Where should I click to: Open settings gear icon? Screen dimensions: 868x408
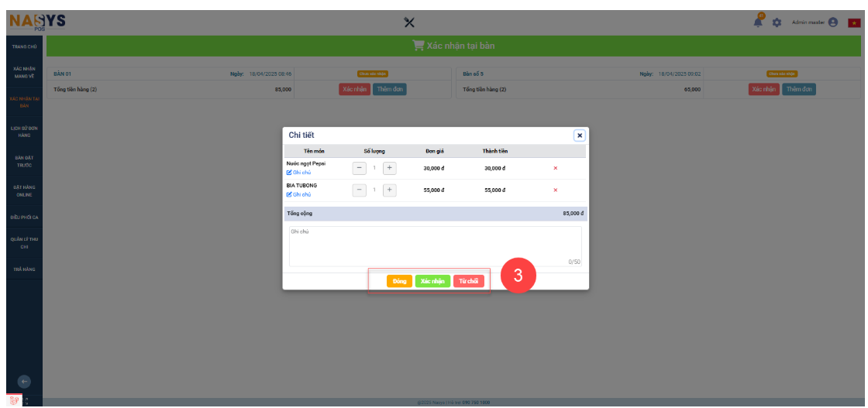[x=777, y=23]
